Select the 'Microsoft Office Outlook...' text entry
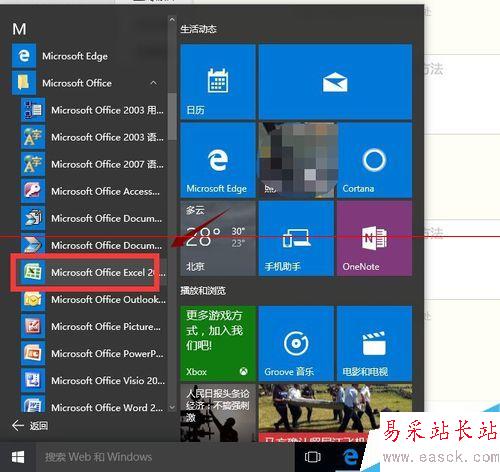The image size is (500, 472). pos(108,299)
